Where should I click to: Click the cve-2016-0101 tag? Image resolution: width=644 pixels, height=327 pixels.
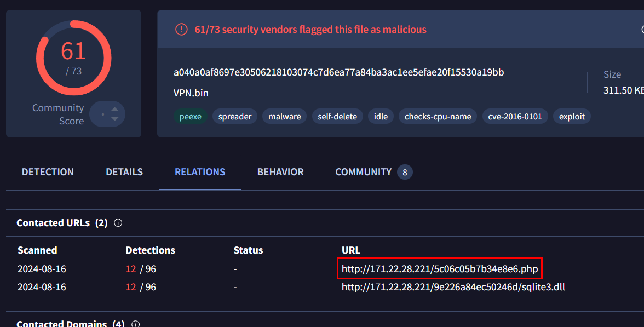515,116
